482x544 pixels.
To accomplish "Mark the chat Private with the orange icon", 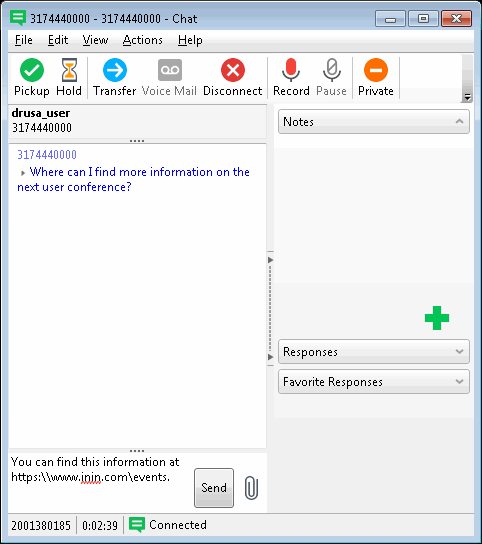I will [x=376, y=70].
